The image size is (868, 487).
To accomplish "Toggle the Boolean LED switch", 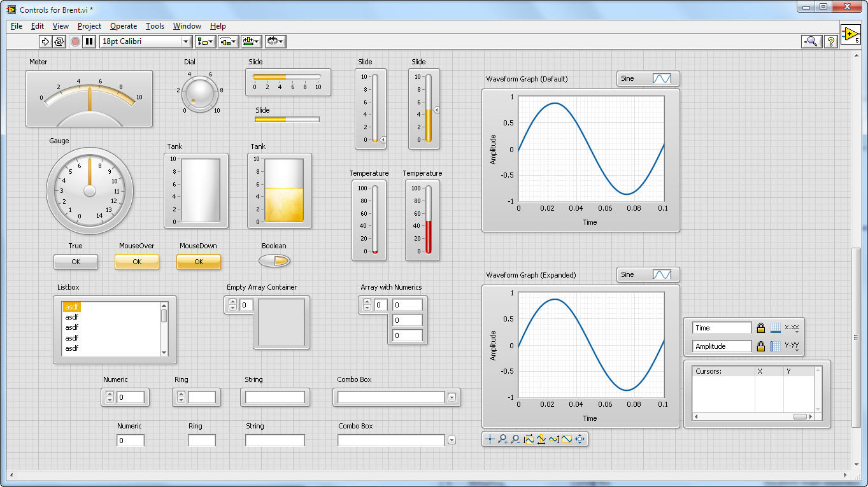I will 274,261.
